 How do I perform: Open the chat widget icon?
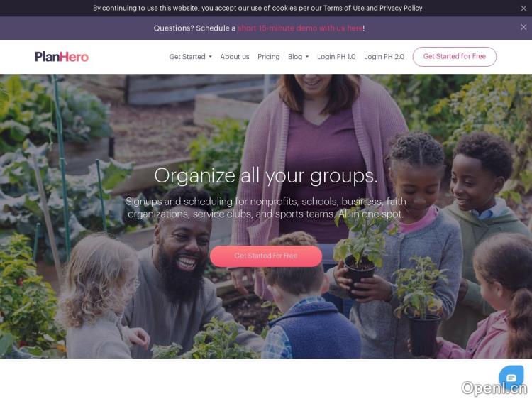click(x=511, y=378)
